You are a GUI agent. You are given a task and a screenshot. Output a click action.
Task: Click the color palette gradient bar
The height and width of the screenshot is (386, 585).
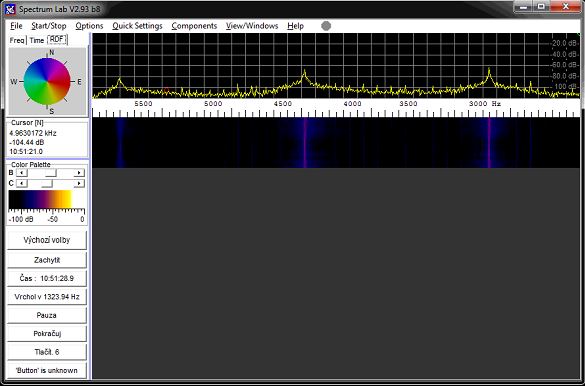41,200
